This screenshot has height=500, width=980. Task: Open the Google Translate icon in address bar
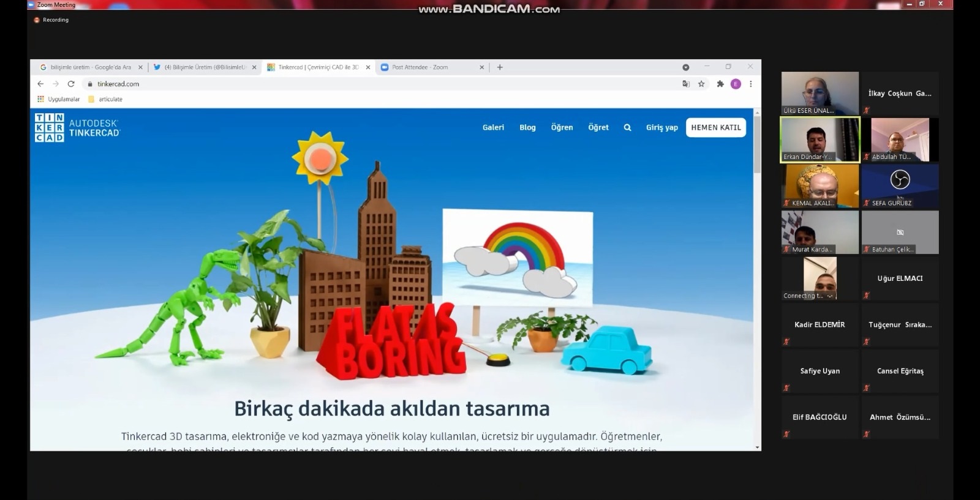pyautogui.click(x=686, y=84)
